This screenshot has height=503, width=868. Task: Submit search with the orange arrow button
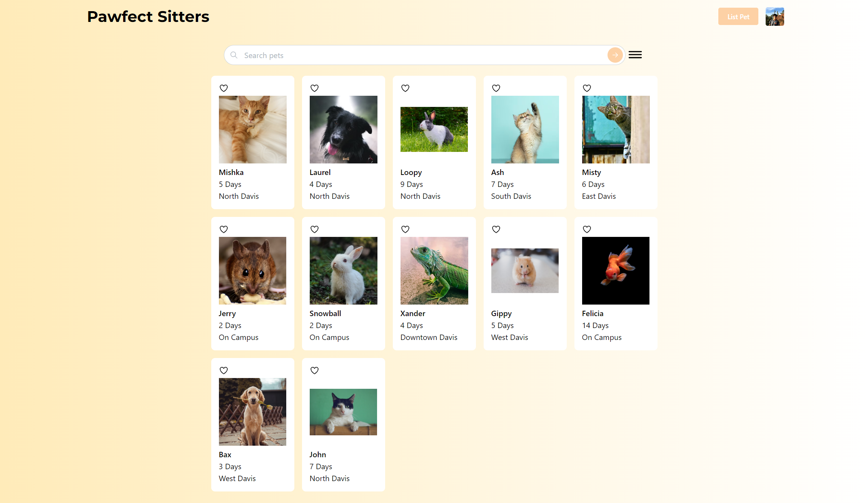coord(615,55)
